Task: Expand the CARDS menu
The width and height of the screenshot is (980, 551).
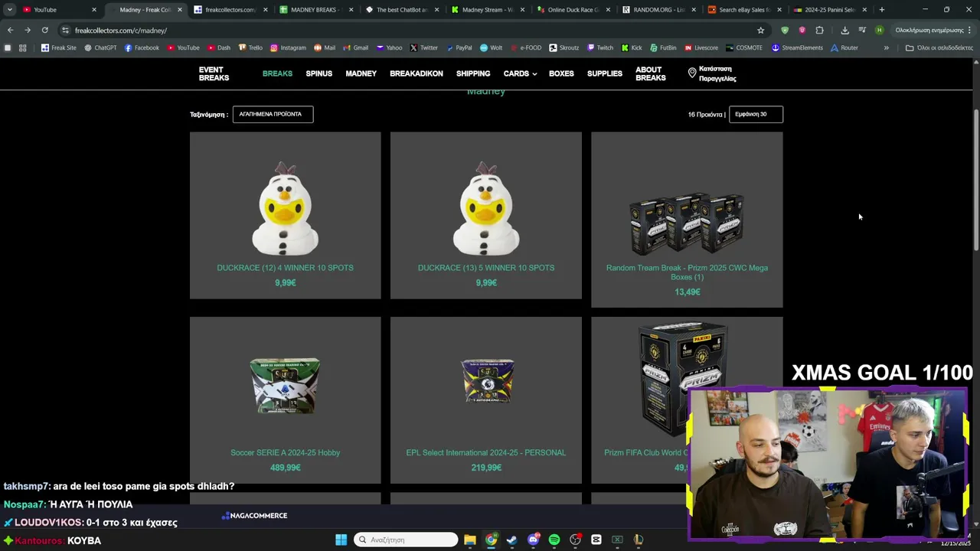Action: tap(520, 73)
